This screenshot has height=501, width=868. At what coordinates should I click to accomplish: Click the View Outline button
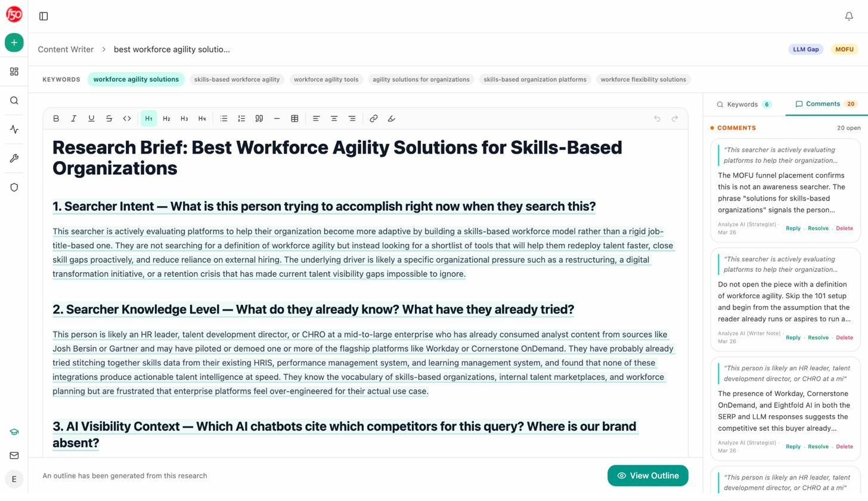point(647,475)
